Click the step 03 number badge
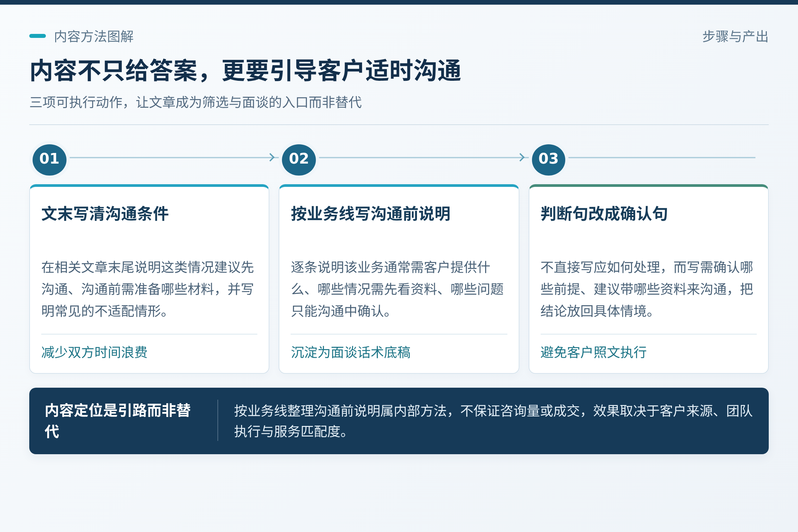This screenshot has width=798, height=532. pos(549,160)
